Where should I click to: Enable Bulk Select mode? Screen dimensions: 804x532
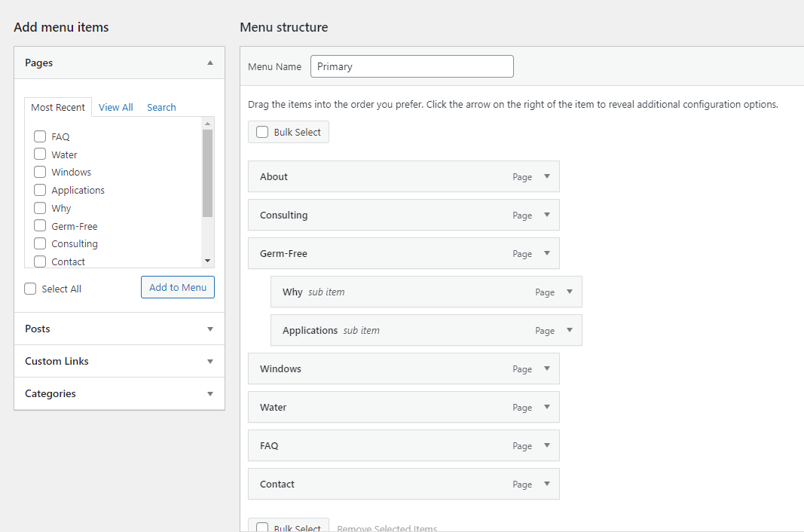(261, 131)
